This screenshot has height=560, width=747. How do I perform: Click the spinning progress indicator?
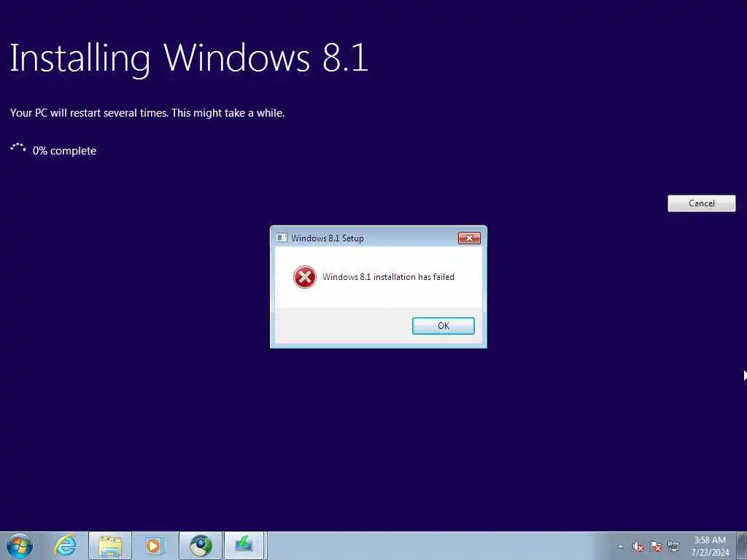tap(18, 148)
